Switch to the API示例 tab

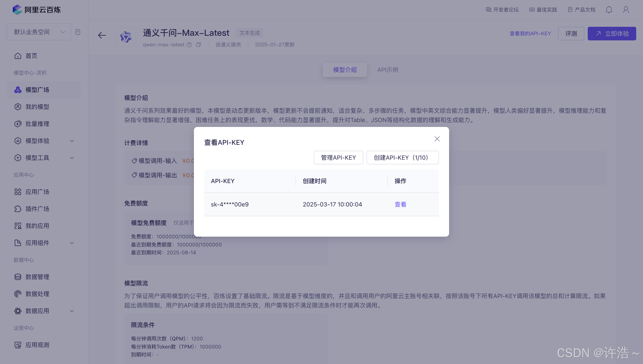click(387, 70)
